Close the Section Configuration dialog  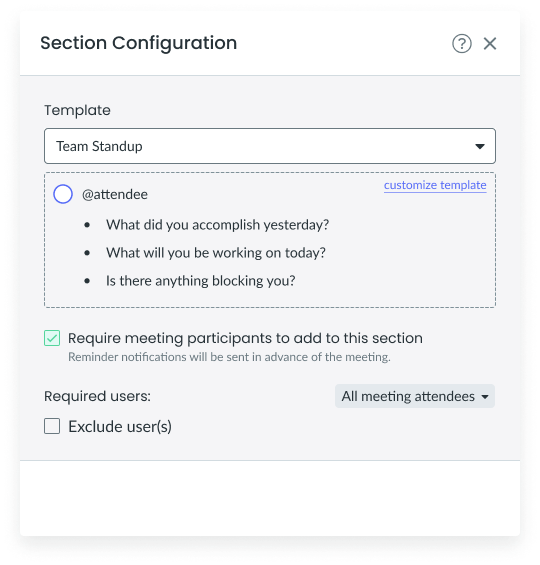coord(490,44)
